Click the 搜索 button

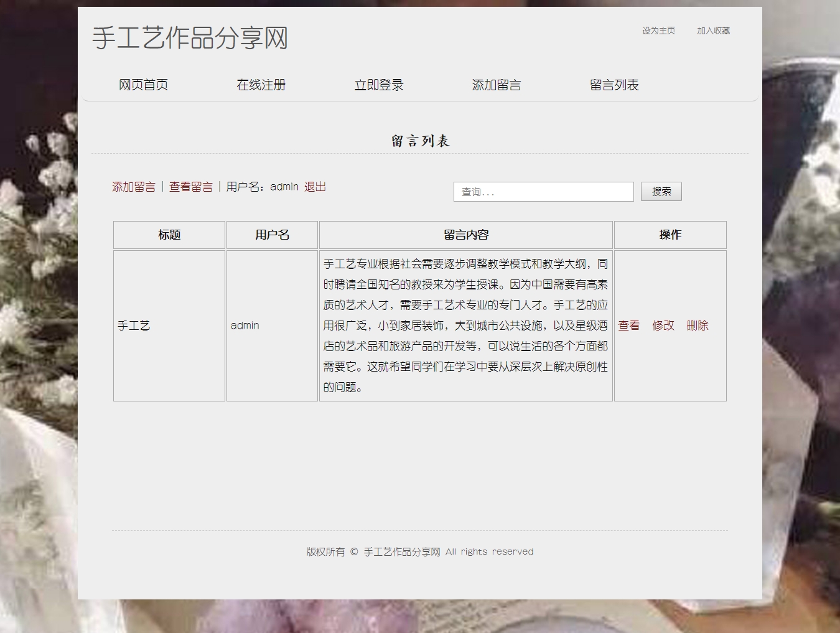coord(661,192)
